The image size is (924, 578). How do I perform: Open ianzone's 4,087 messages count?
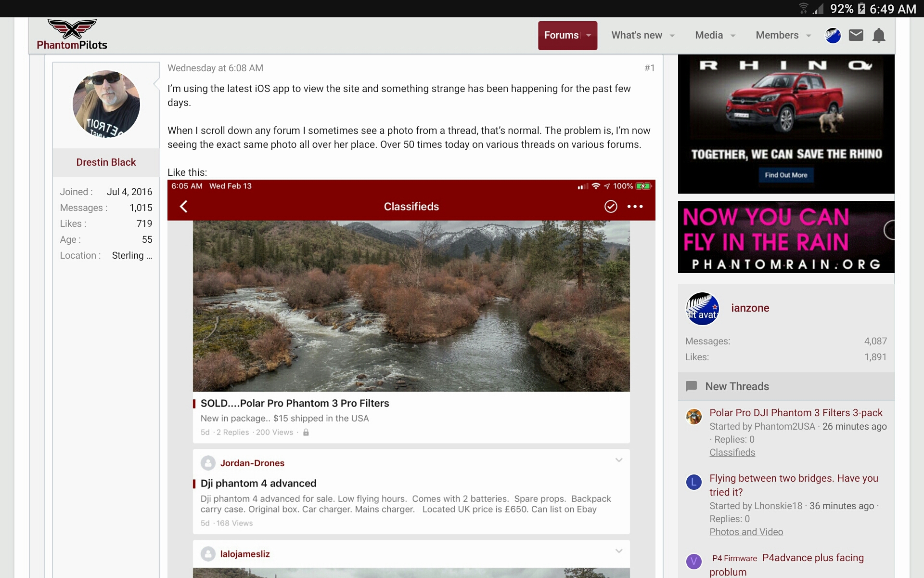point(875,341)
